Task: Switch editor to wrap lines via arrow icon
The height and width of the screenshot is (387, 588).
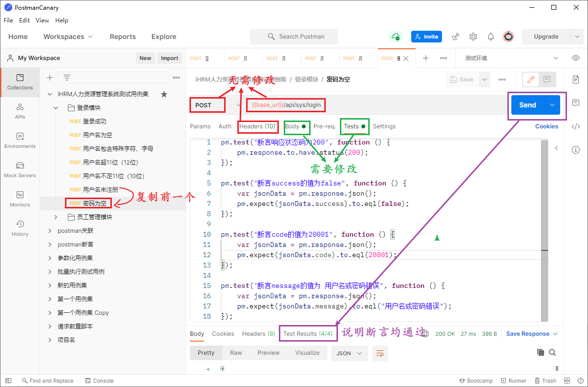Action: pos(380,352)
